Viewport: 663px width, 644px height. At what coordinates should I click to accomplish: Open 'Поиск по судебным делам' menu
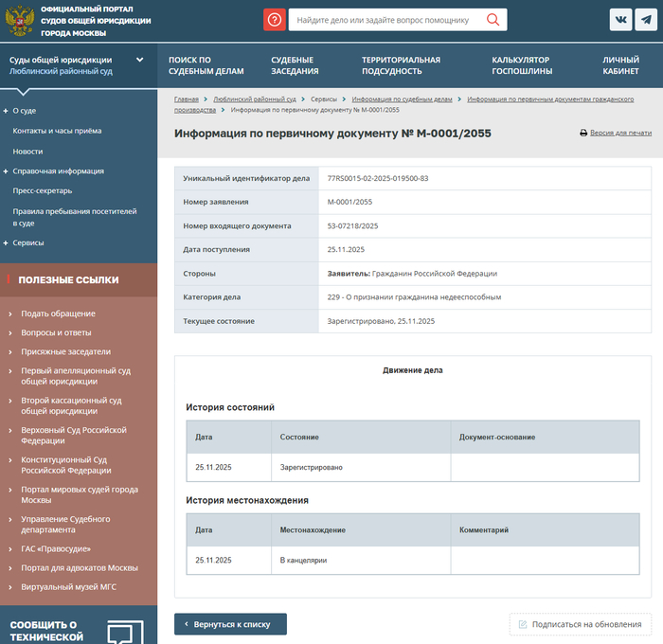tap(206, 65)
